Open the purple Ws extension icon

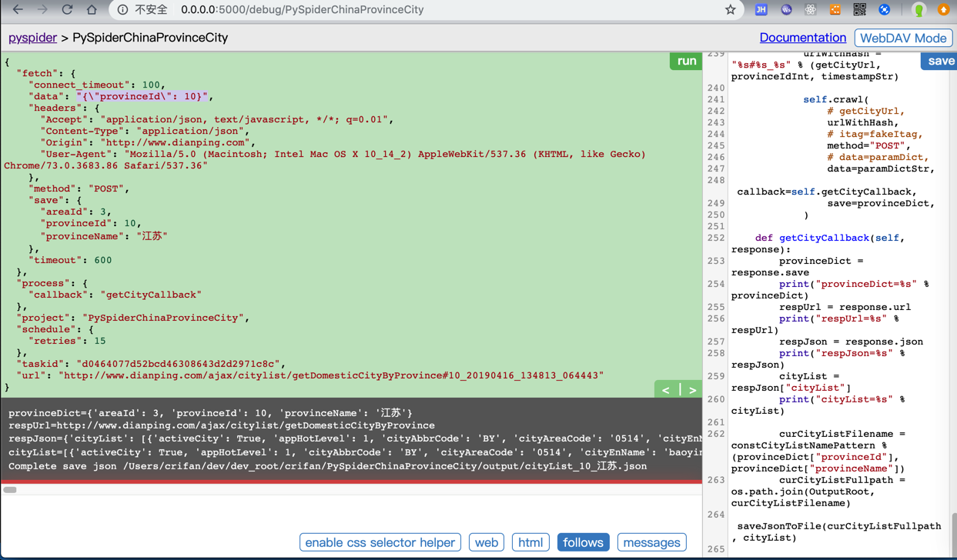coord(786,10)
